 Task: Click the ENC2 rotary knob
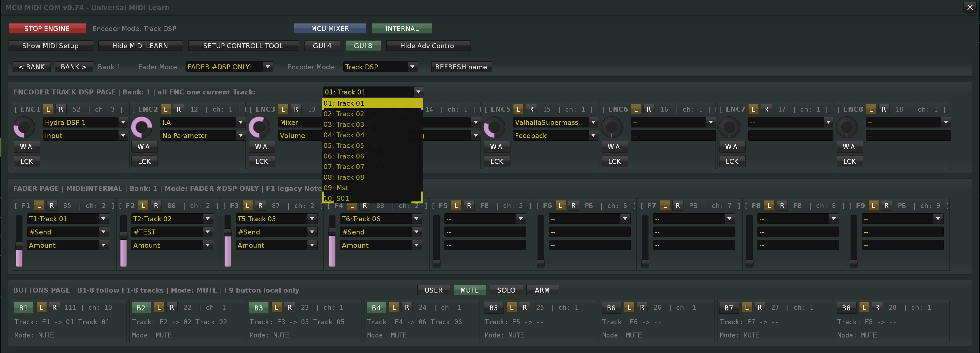click(x=142, y=127)
